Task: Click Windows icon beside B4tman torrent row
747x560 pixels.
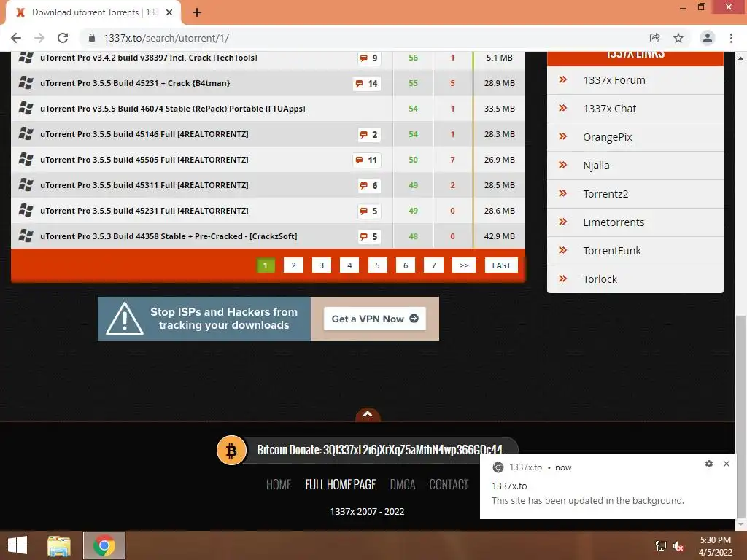Action: coord(26,83)
